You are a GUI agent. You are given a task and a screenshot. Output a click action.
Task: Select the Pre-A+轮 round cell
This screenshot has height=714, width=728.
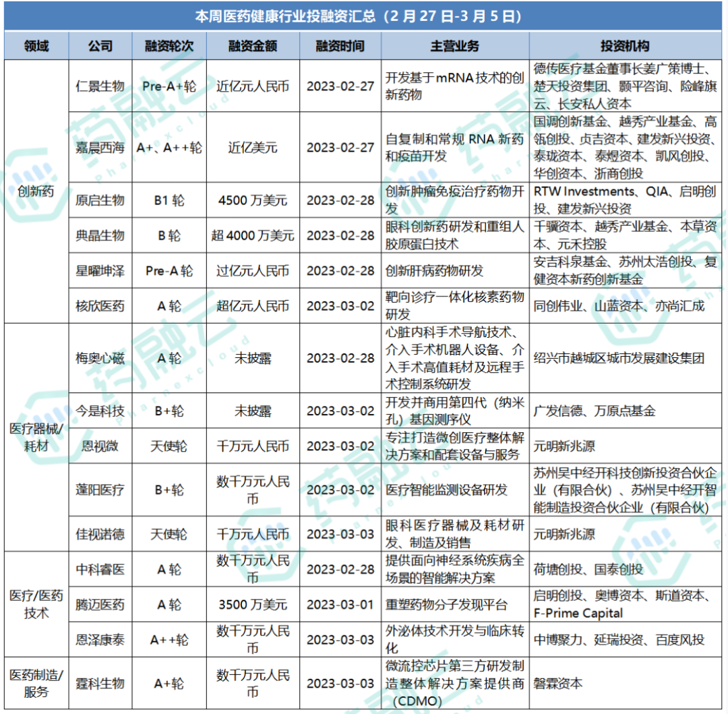(x=169, y=86)
